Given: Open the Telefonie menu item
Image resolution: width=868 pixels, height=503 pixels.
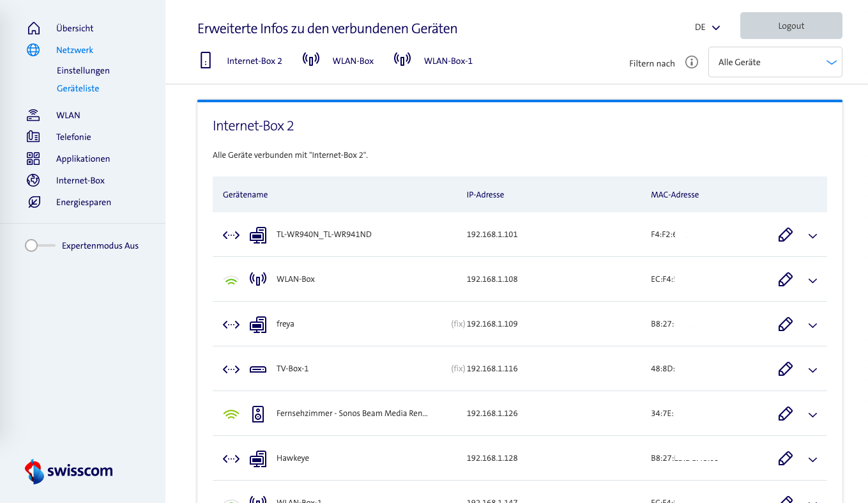Looking at the screenshot, I should click(x=73, y=137).
